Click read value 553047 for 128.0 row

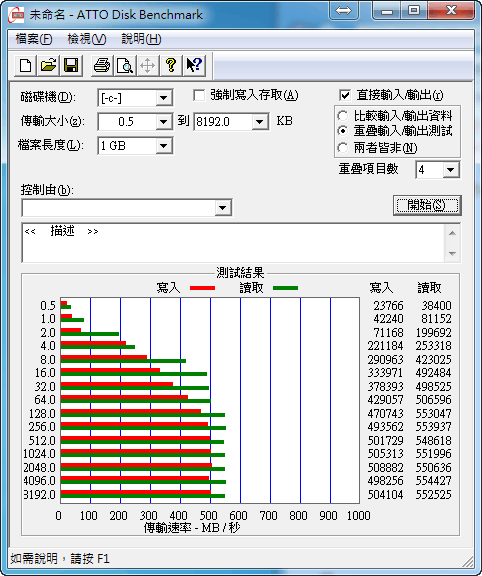pos(434,414)
